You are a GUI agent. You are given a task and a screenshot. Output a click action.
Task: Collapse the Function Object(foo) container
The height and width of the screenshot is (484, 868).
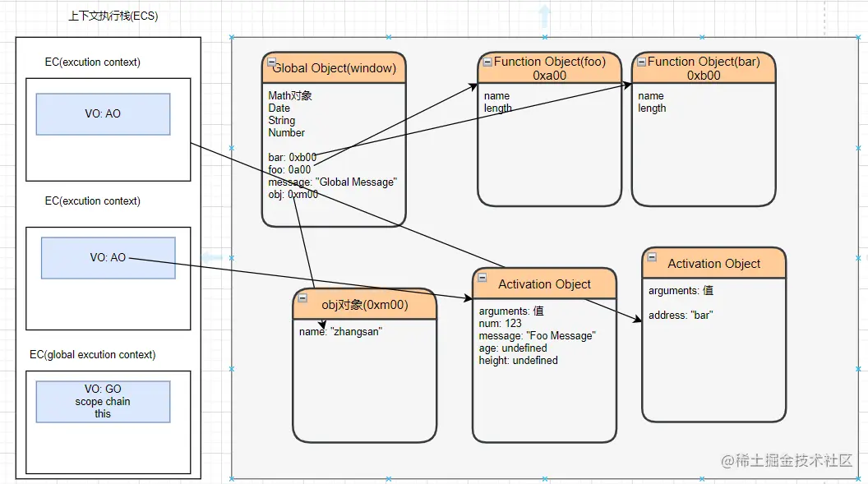click(x=487, y=62)
